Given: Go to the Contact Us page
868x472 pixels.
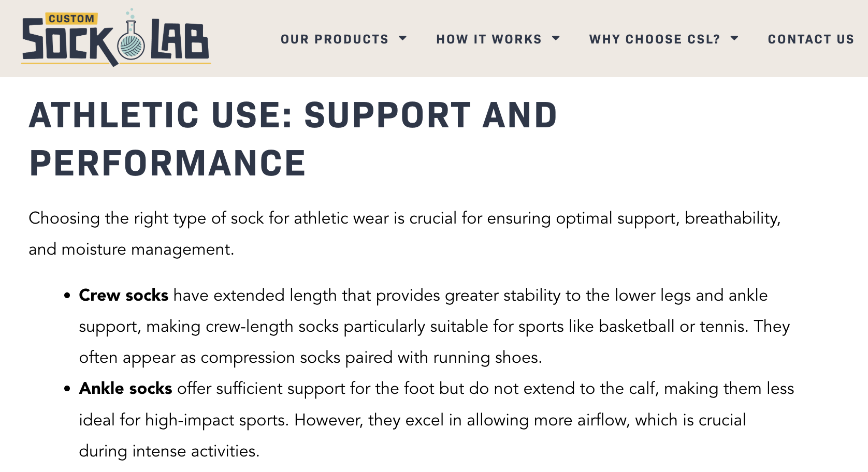Looking at the screenshot, I should [x=811, y=39].
